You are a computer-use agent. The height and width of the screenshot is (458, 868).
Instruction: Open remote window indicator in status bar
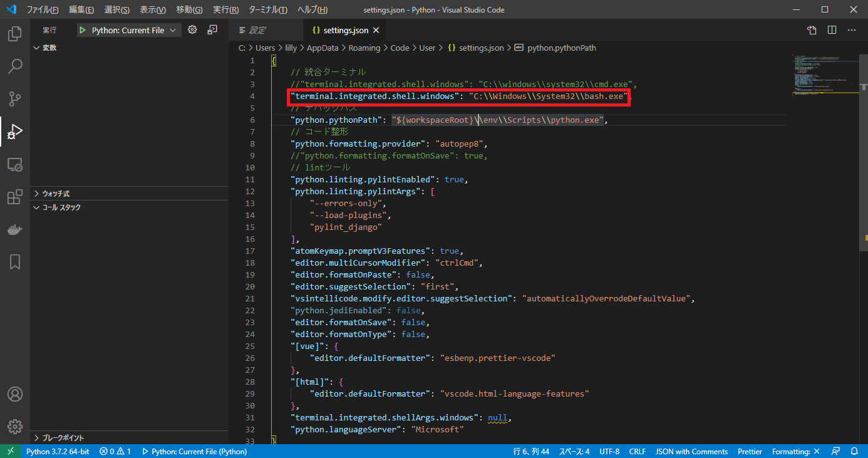11,451
